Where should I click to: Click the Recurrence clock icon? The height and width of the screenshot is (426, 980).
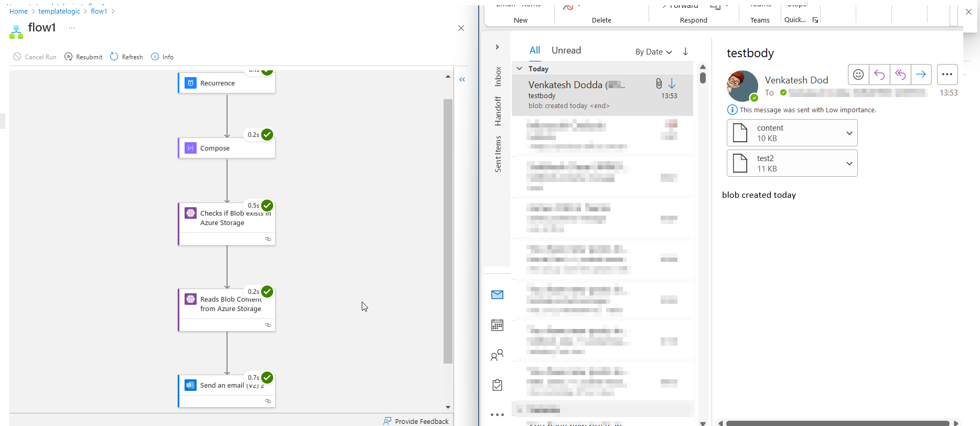[x=191, y=83]
